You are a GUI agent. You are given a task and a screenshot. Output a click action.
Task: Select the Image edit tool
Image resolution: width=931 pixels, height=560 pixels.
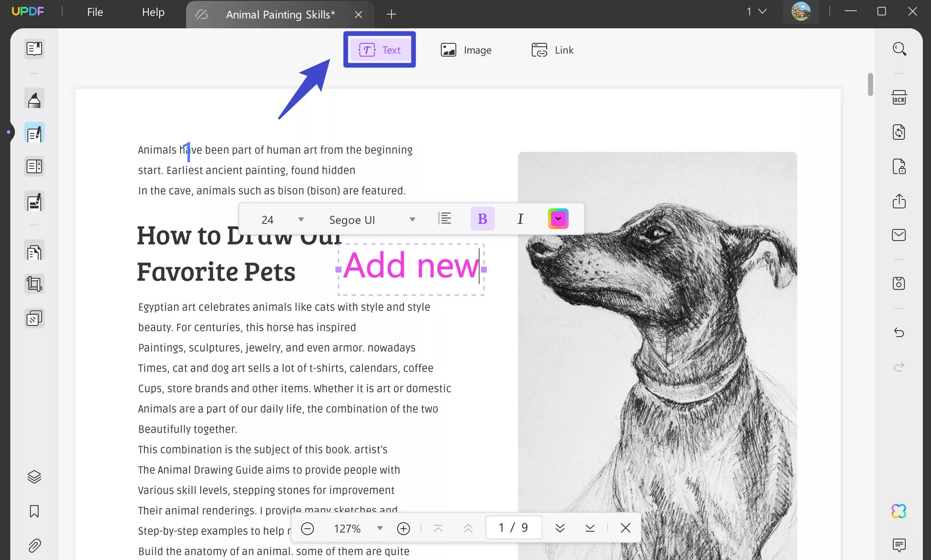[466, 50]
